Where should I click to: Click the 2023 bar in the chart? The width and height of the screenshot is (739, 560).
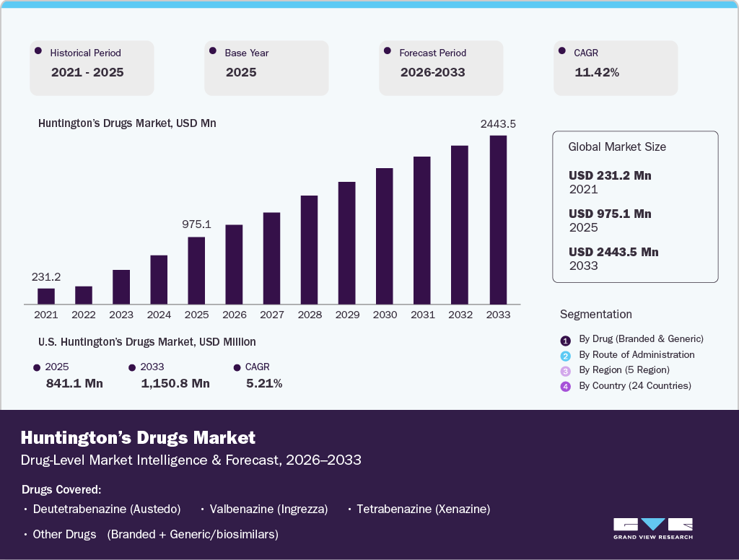(x=121, y=287)
